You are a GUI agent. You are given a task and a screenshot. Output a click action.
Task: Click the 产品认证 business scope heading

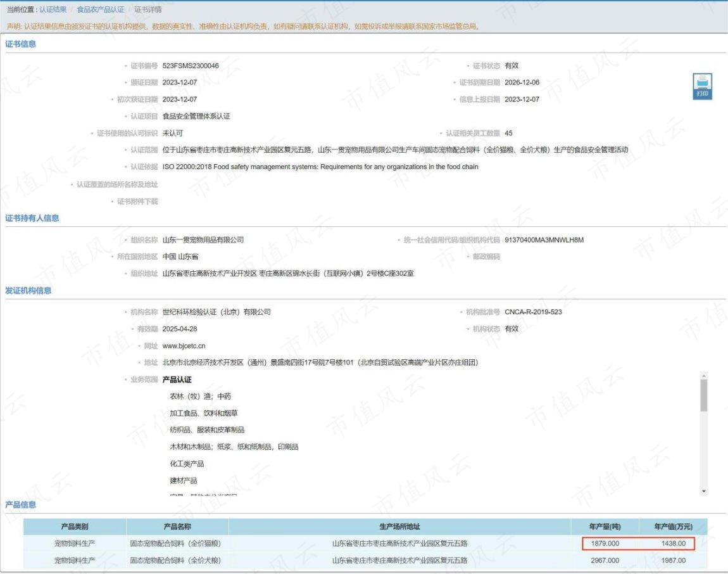(177, 379)
